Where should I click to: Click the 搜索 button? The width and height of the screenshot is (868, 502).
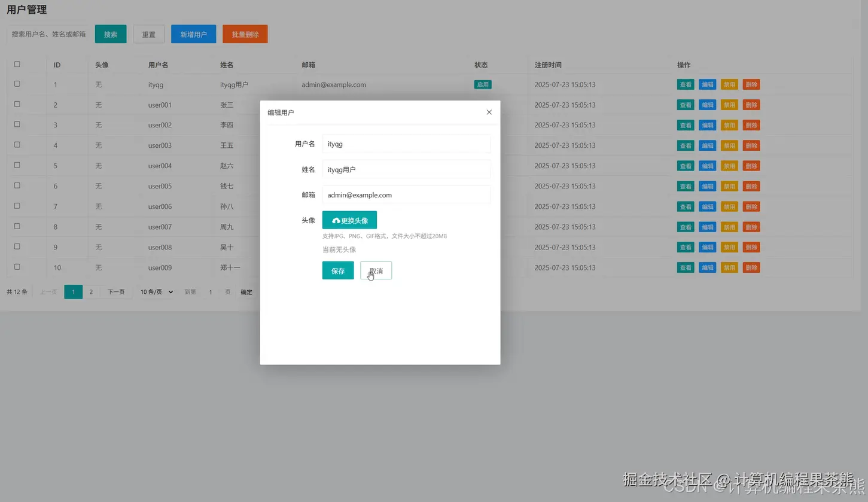point(111,34)
